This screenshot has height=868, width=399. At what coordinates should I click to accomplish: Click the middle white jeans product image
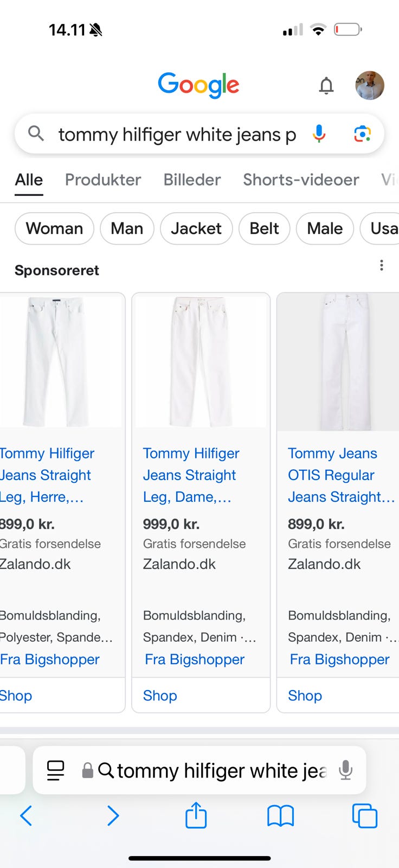click(201, 361)
